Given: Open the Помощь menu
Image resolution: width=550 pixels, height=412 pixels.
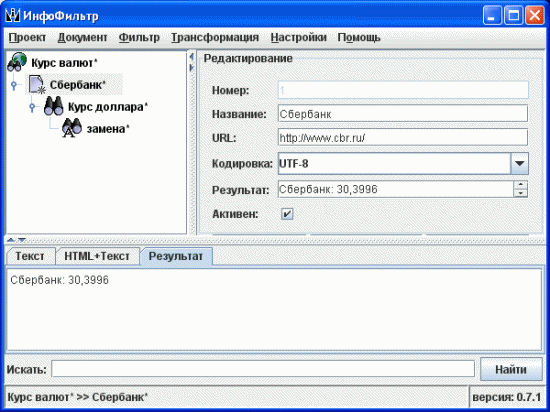Looking at the screenshot, I should 359,37.
